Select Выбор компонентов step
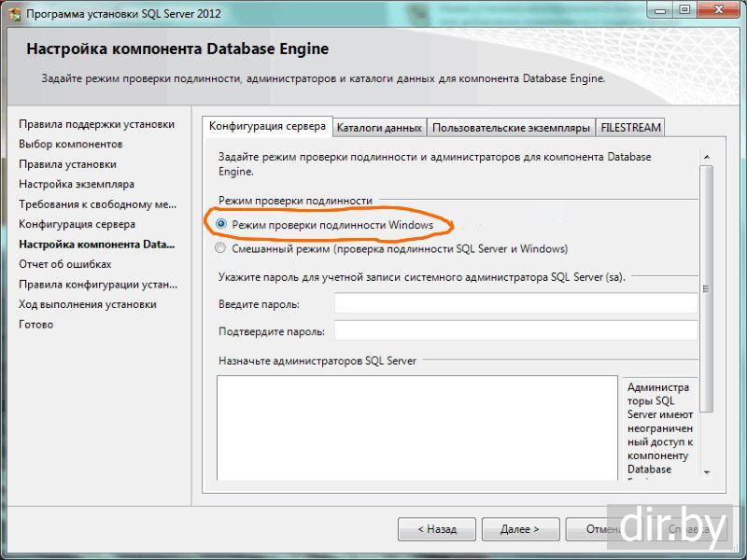Screen dimensions: 747x560 pos(71,145)
